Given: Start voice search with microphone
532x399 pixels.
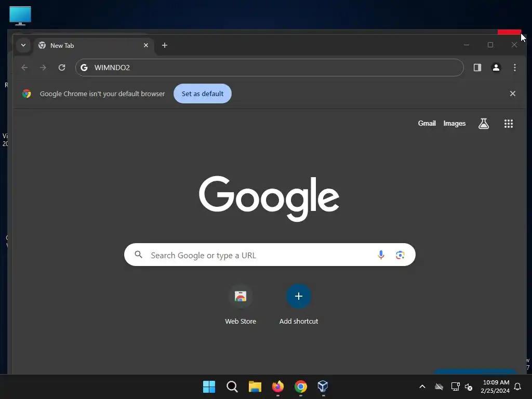Looking at the screenshot, I should [x=381, y=255].
